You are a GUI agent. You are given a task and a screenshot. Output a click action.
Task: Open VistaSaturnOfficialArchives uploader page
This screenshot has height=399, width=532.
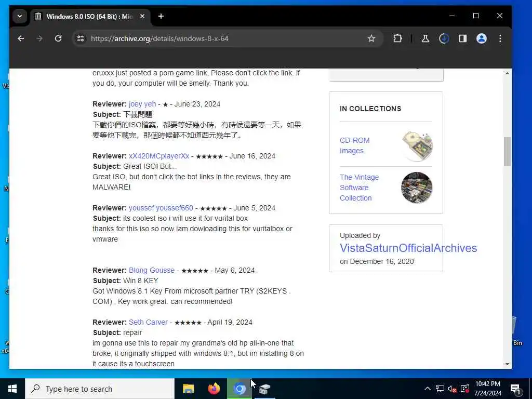pos(408,248)
